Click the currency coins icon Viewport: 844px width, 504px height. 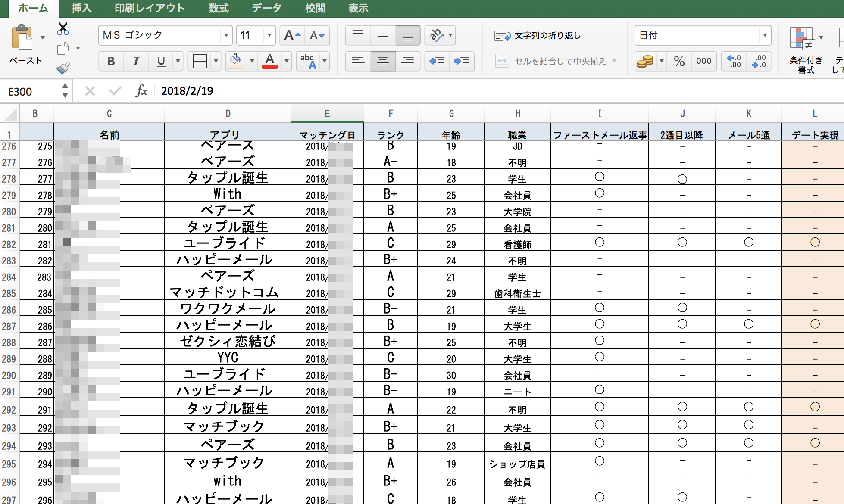click(645, 61)
